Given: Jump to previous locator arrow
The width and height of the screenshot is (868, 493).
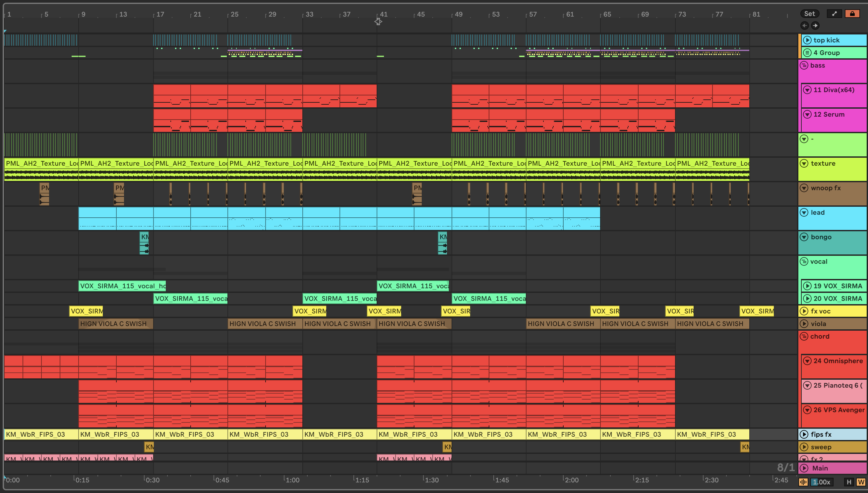Looking at the screenshot, I should coord(805,26).
